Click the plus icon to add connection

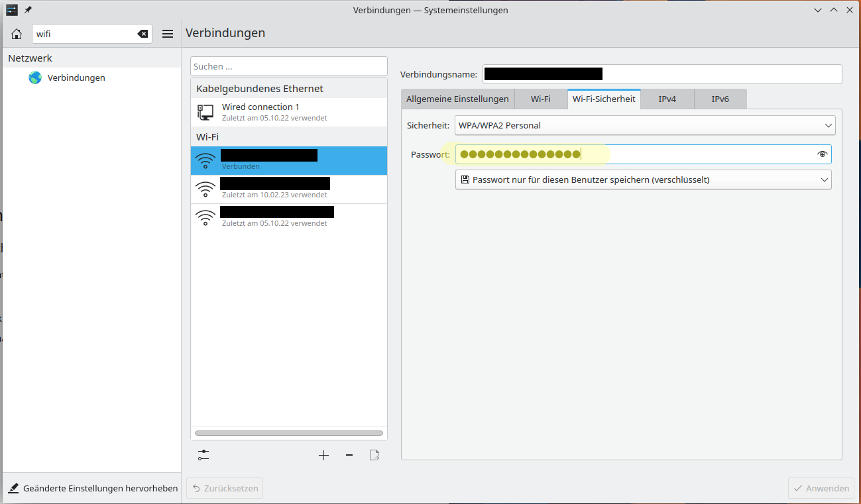pos(323,455)
